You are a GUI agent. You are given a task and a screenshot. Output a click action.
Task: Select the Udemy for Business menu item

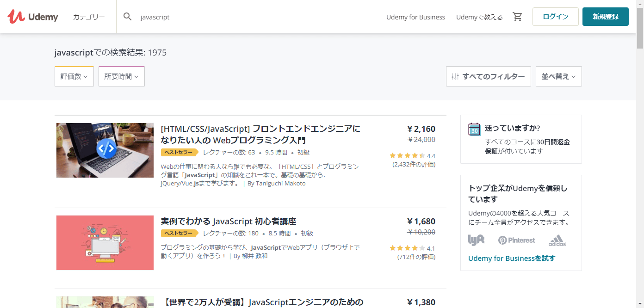point(415,16)
